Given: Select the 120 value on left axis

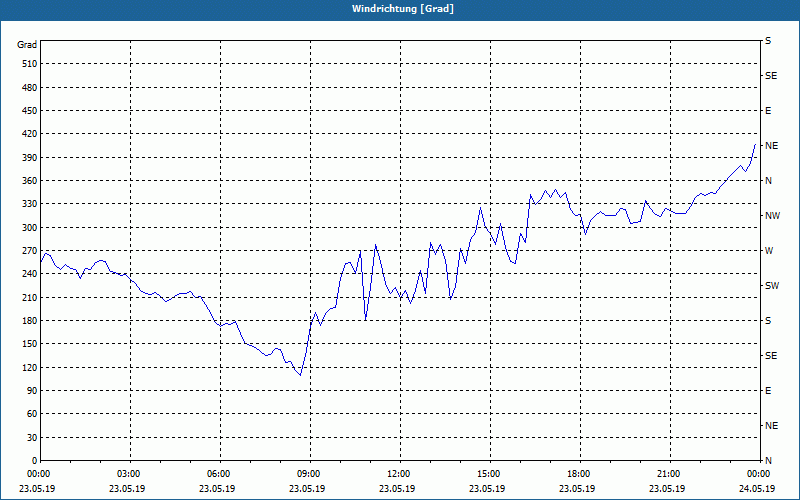Looking at the screenshot, I should tap(30, 367).
